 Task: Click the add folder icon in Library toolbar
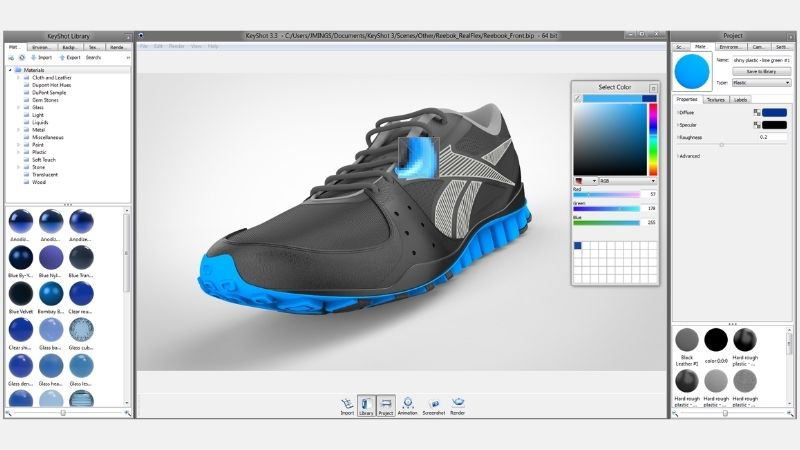11,58
